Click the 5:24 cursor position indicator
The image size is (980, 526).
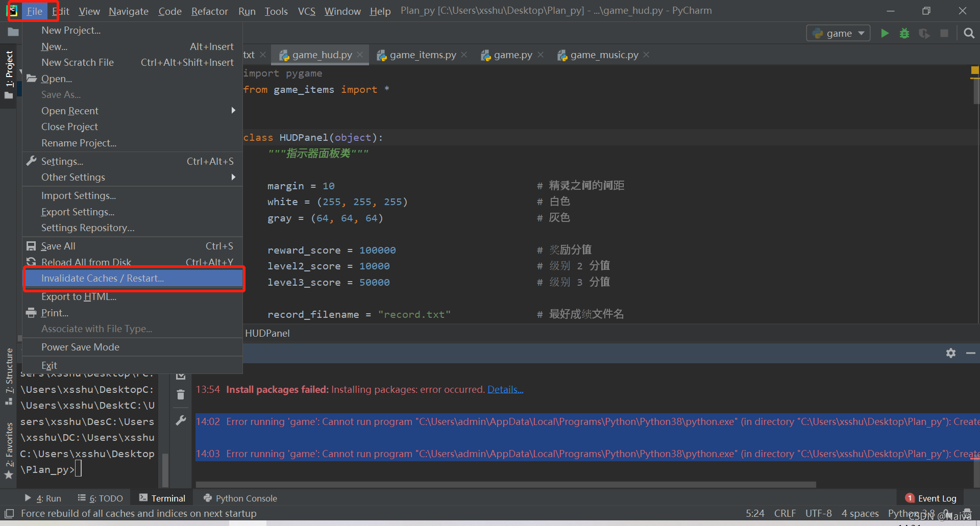[x=755, y=513]
